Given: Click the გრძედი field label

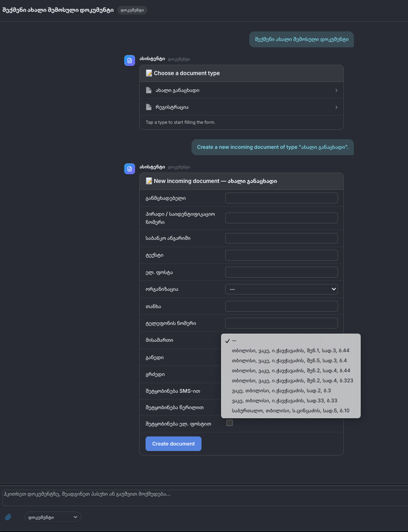Looking at the screenshot, I should pyautogui.click(x=155, y=374).
